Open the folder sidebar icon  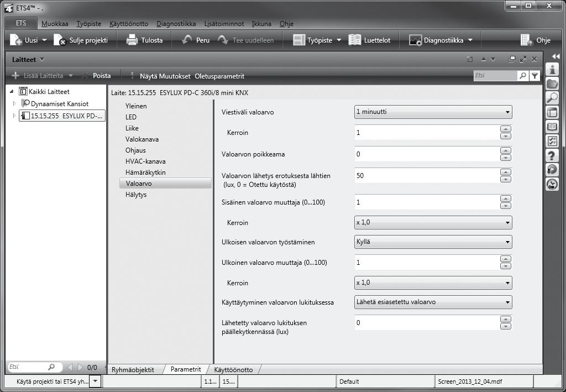tap(552, 83)
